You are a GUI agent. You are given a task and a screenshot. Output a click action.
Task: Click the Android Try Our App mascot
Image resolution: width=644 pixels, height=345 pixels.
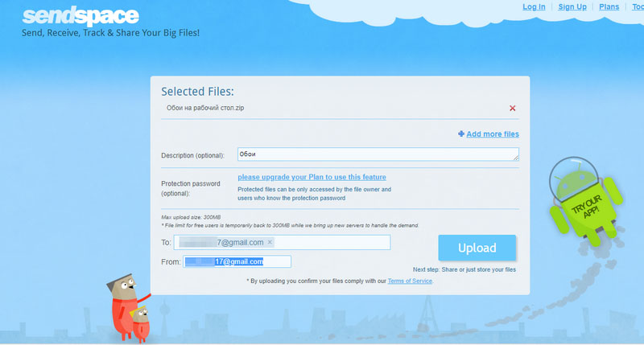pyautogui.click(x=585, y=201)
